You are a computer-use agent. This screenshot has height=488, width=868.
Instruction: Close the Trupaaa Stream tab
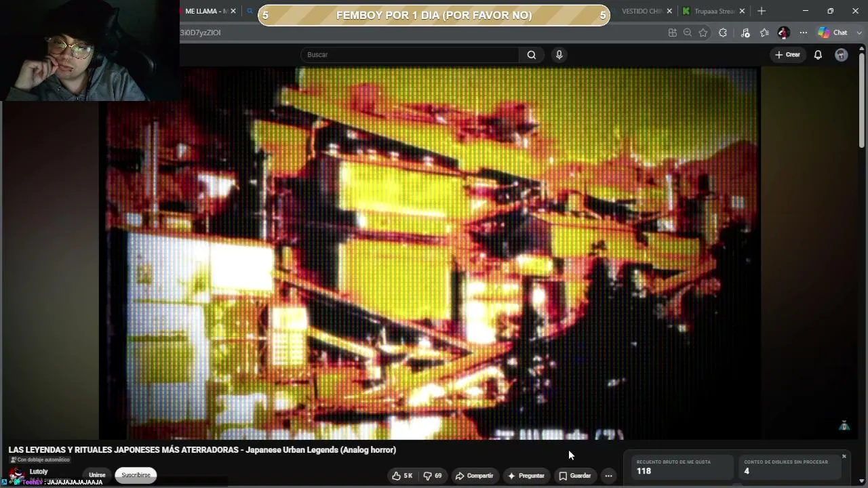click(742, 11)
